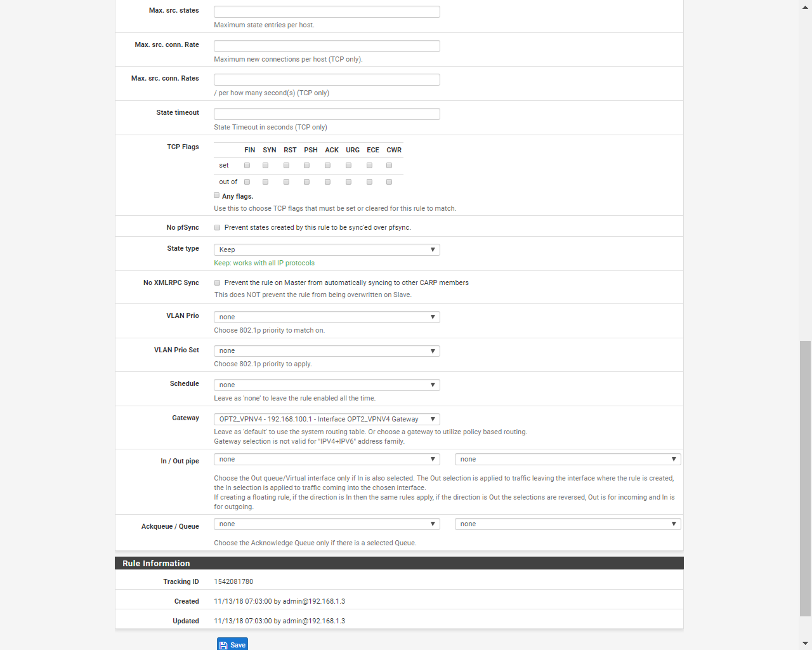The height and width of the screenshot is (650, 812).
Task: Check the ECE flag in the set row
Action: coord(370,165)
